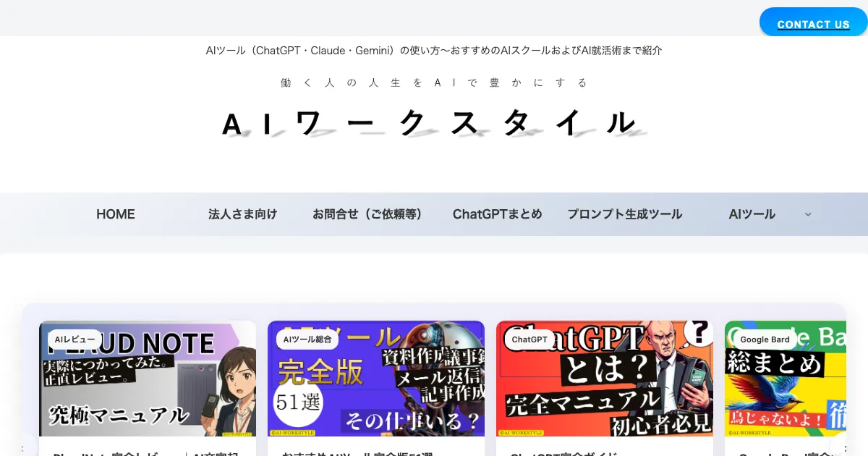Click the AIワークスタイル site title
This screenshot has height=456, width=868.
434,124
